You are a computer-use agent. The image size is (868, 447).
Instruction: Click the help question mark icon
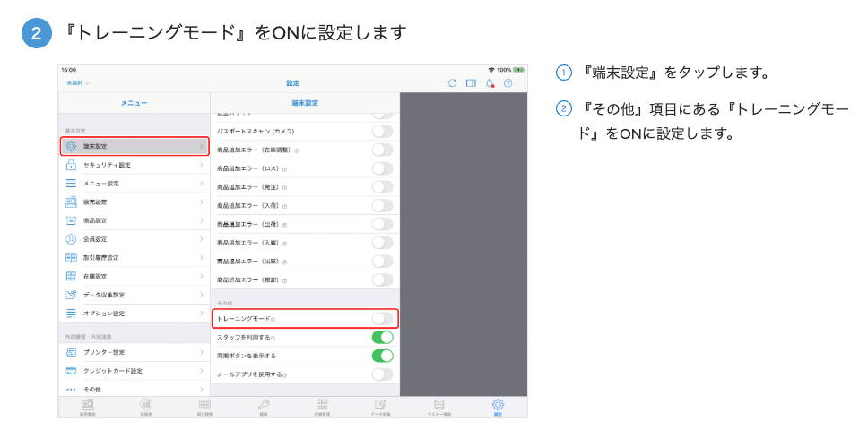[x=508, y=83]
